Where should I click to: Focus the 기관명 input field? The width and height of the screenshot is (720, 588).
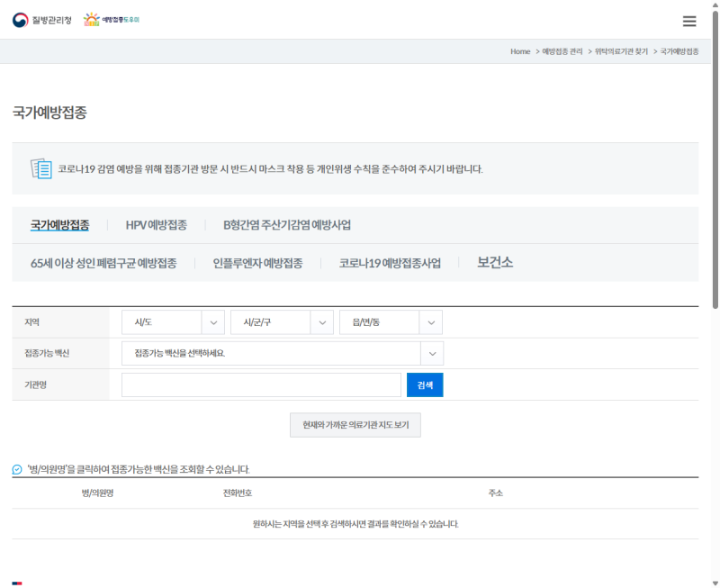pos(261,385)
